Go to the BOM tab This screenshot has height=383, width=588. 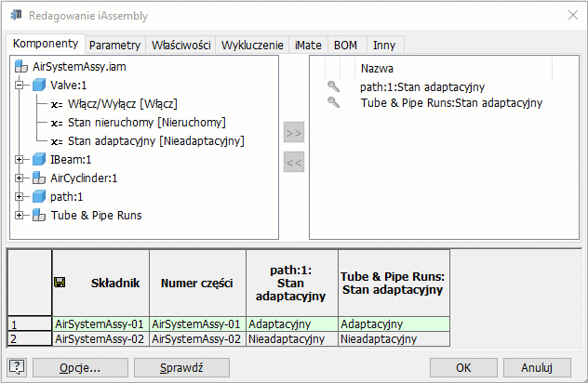[345, 45]
